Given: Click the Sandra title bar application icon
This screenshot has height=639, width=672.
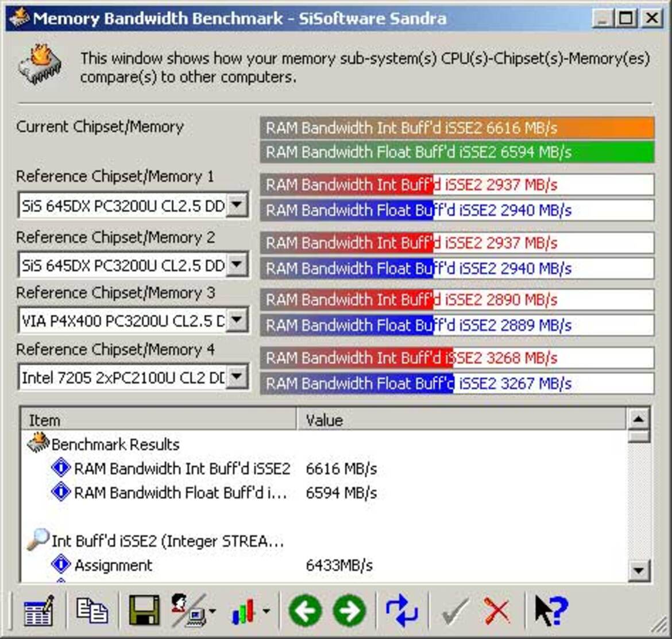Looking at the screenshot, I should (x=19, y=18).
